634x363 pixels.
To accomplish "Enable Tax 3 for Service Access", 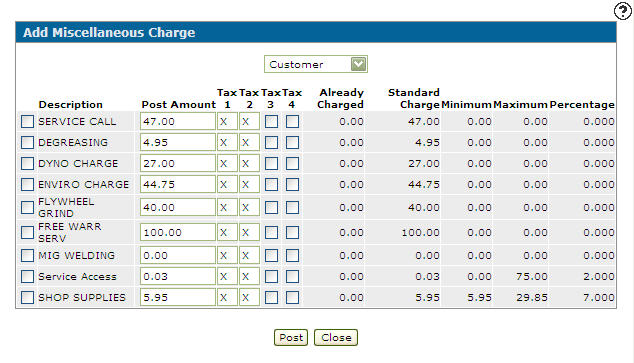I will coord(271,276).
